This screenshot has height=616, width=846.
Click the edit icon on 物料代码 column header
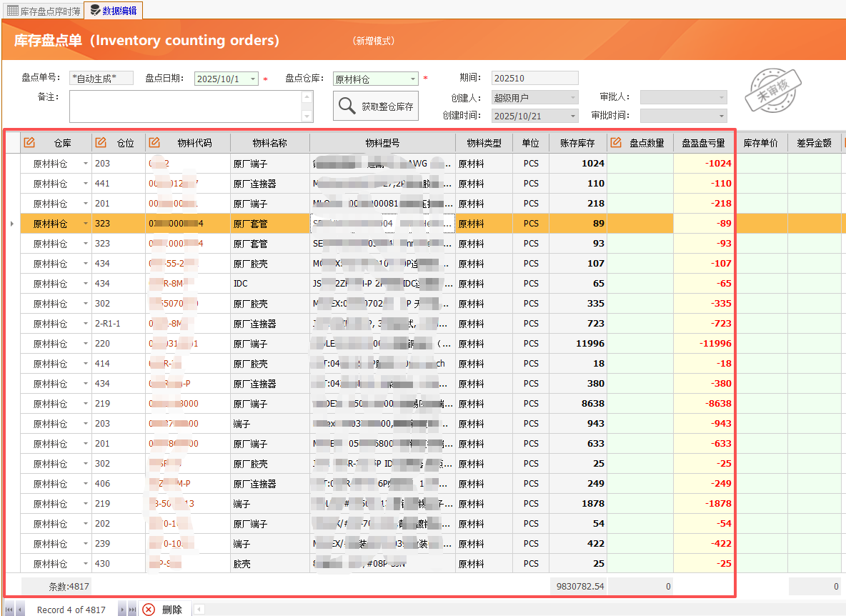pos(154,142)
